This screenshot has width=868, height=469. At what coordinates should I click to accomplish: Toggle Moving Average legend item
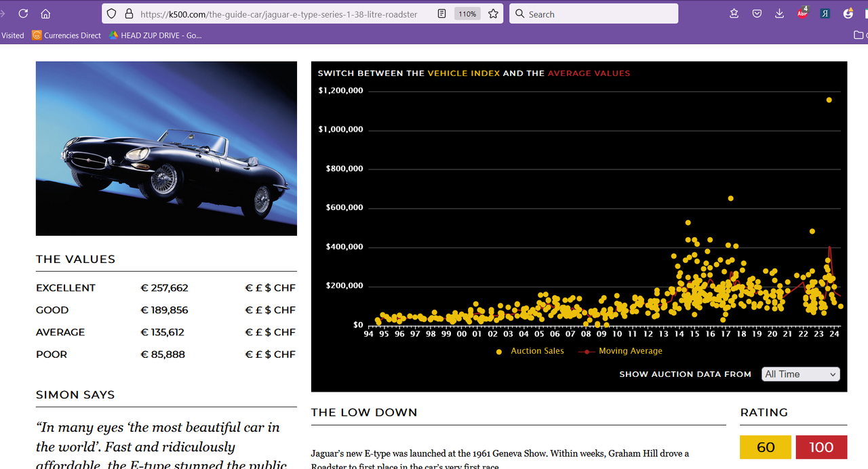point(620,351)
